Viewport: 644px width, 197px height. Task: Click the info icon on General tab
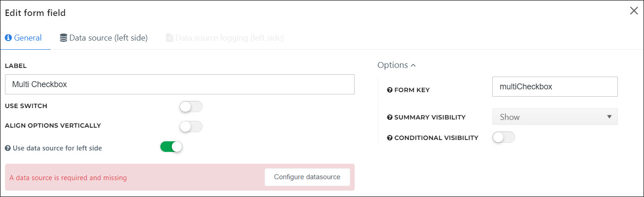pyautogui.click(x=8, y=38)
